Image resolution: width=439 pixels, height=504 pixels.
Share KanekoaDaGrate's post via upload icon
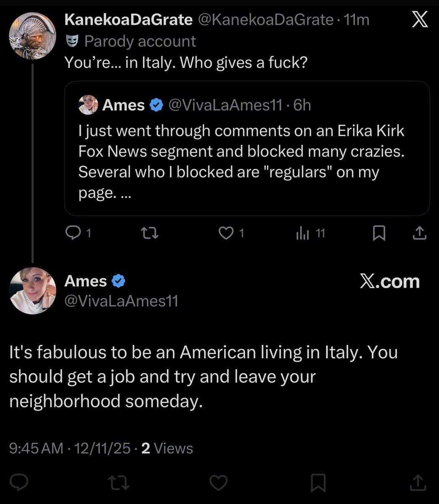(419, 233)
